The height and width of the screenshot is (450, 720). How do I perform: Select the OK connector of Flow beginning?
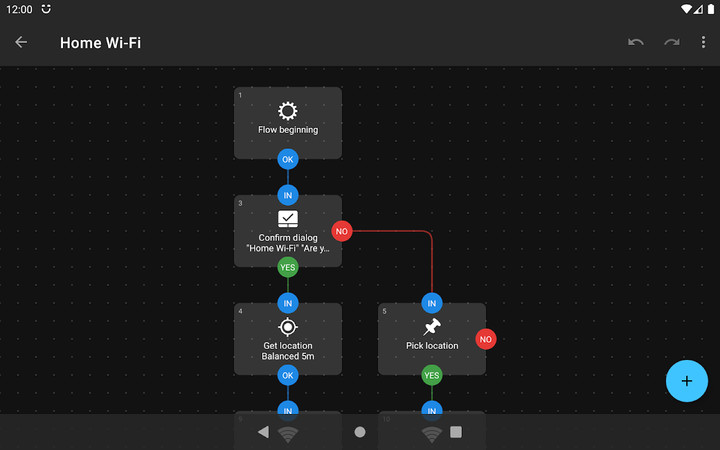tap(288, 159)
